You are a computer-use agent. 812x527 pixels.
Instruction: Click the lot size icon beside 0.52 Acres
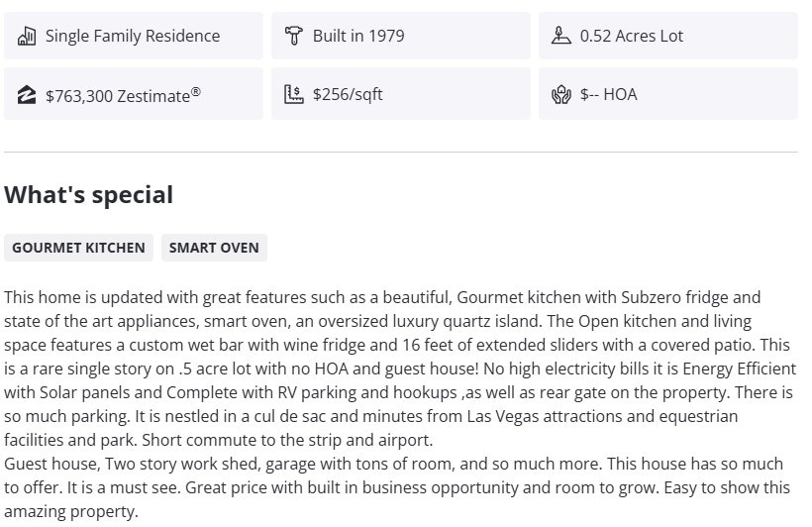point(561,37)
